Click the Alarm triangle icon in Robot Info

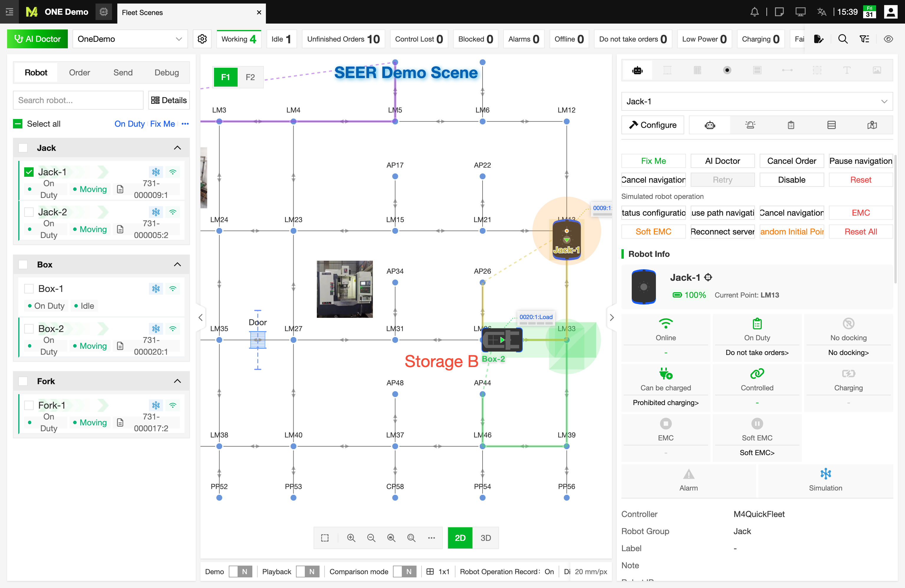pyautogui.click(x=689, y=474)
